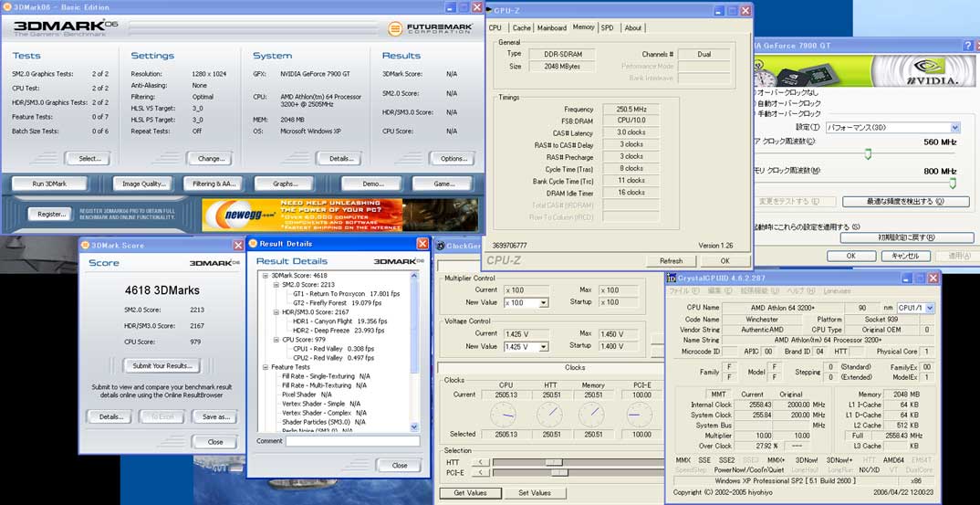Click 最適な頻度を検出する button
Screen dimensions: 980x505
(905, 202)
